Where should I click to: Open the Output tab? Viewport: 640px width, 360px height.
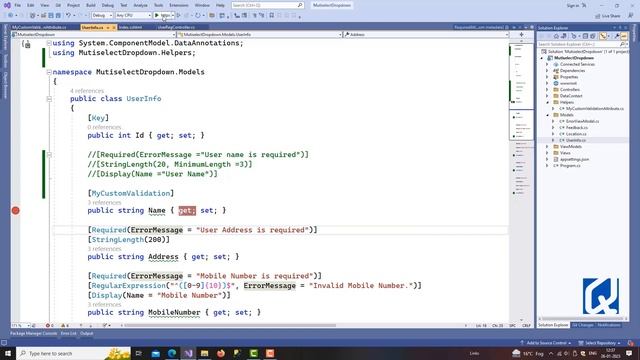[x=87, y=333]
